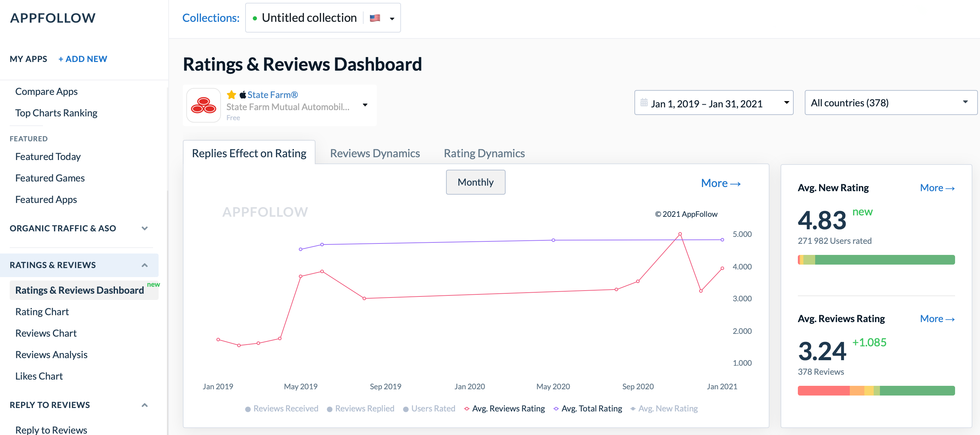Open the Reviews Analysis sidebar page
The width and height of the screenshot is (980, 435).
point(51,354)
